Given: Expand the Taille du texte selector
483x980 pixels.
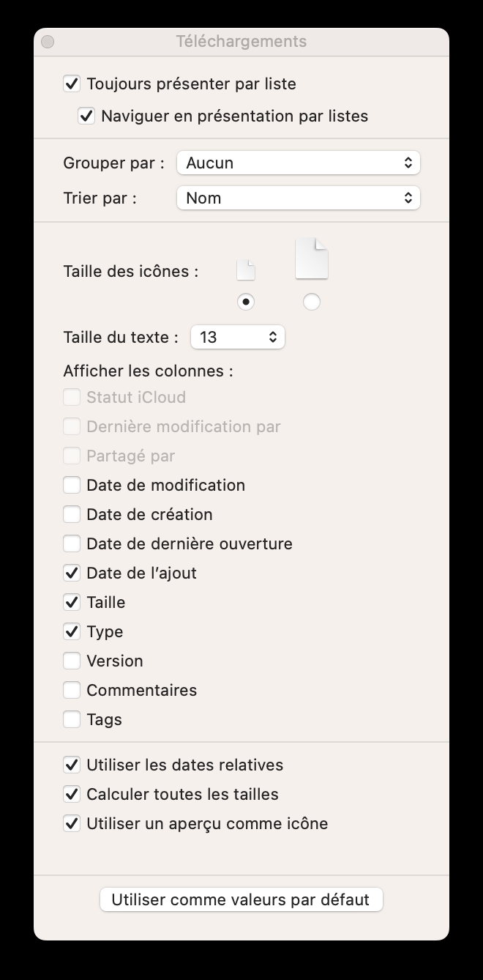Looking at the screenshot, I should coord(237,337).
